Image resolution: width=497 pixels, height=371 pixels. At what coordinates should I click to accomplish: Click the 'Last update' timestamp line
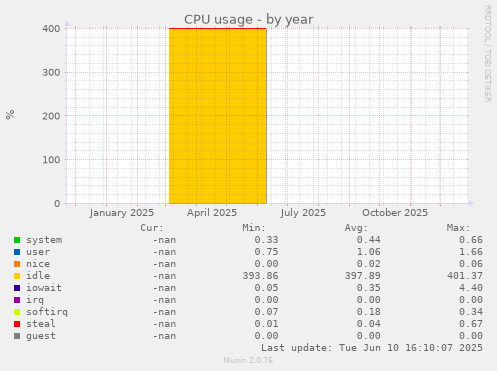372,348
